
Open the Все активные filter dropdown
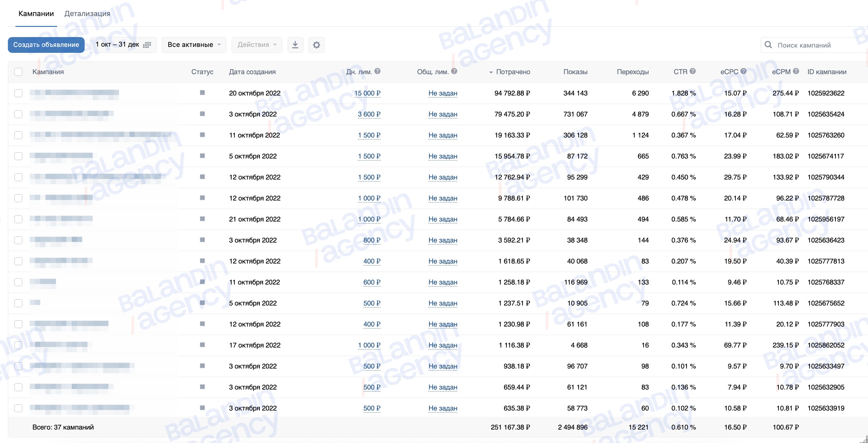[194, 45]
